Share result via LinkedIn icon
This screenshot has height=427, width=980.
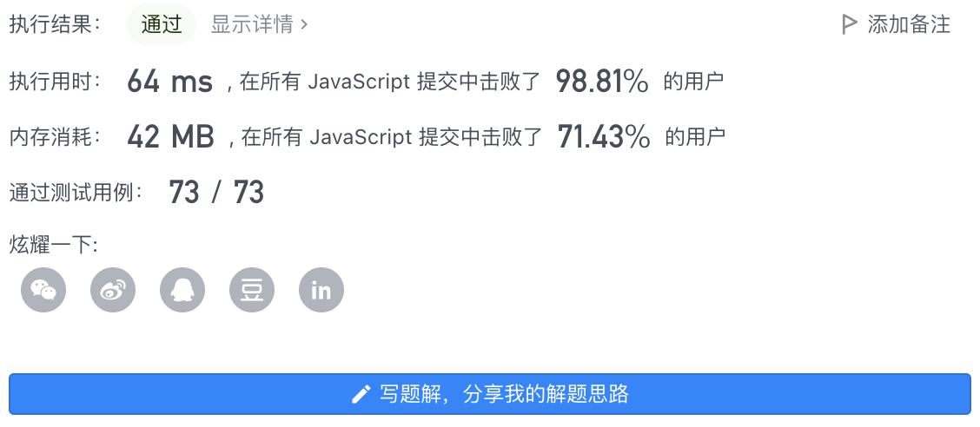[x=321, y=290]
